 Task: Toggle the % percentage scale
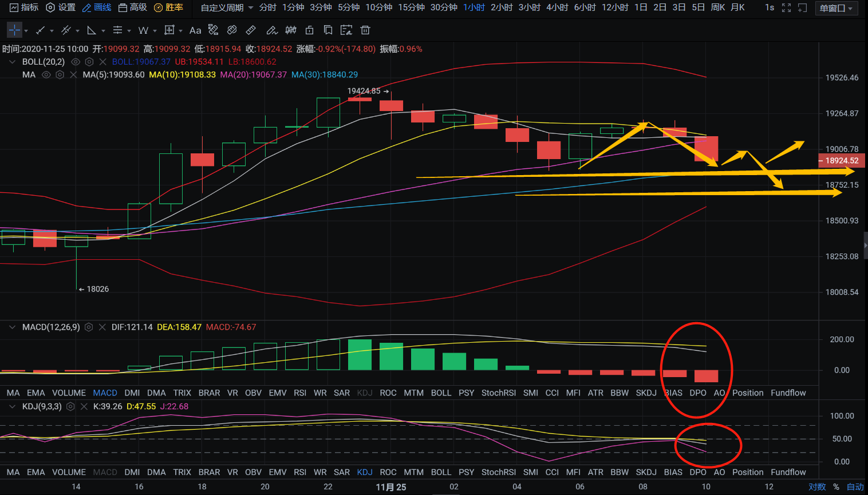point(836,487)
